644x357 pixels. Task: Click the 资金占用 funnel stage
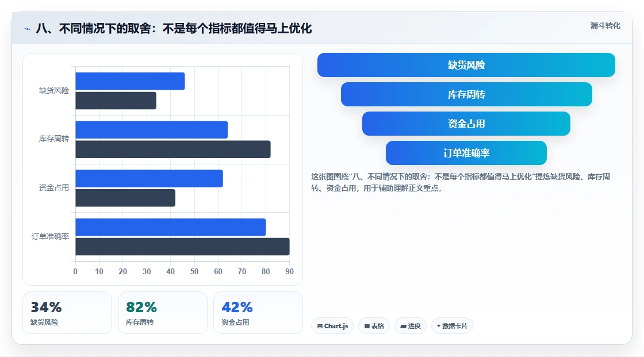[466, 124]
